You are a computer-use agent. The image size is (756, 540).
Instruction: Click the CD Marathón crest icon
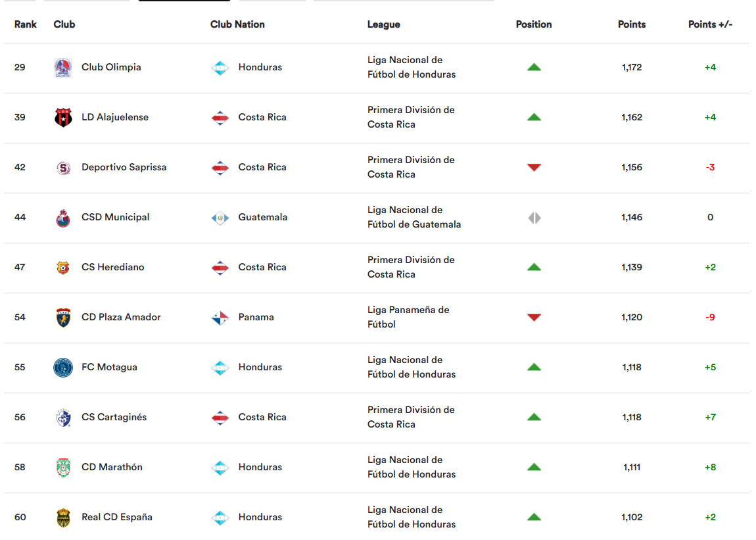pyautogui.click(x=63, y=467)
